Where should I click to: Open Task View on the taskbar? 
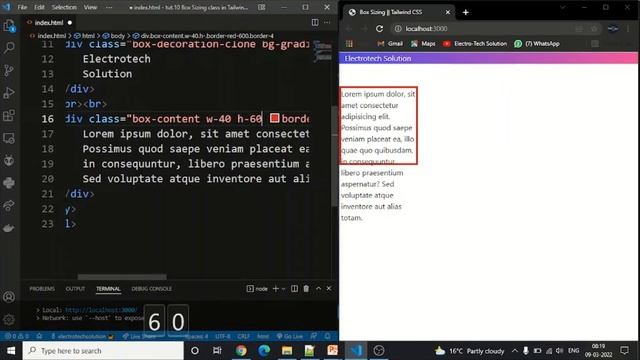(x=217, y=351)
